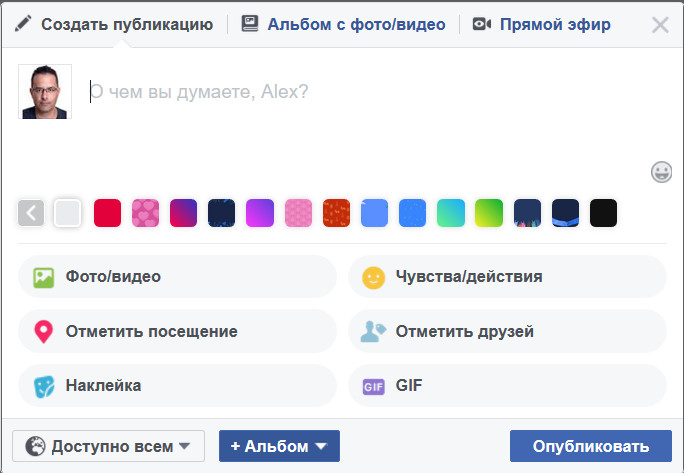Select the plain white background swatch
This screenshot has width=684, height=473.
[x=67, y=213]
